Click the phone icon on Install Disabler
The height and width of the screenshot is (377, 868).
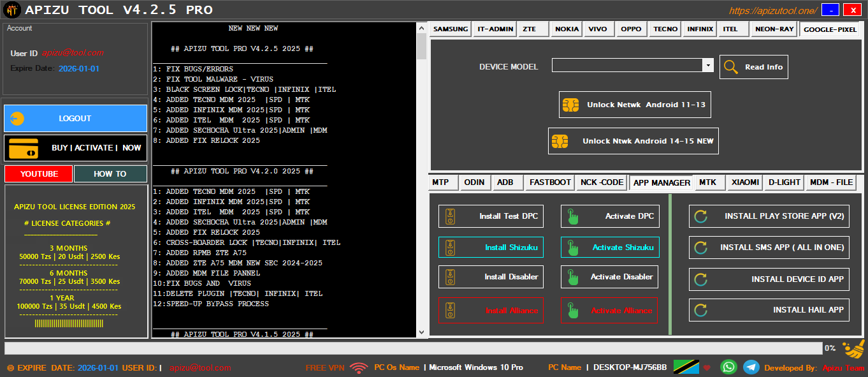tap(450, 277)
